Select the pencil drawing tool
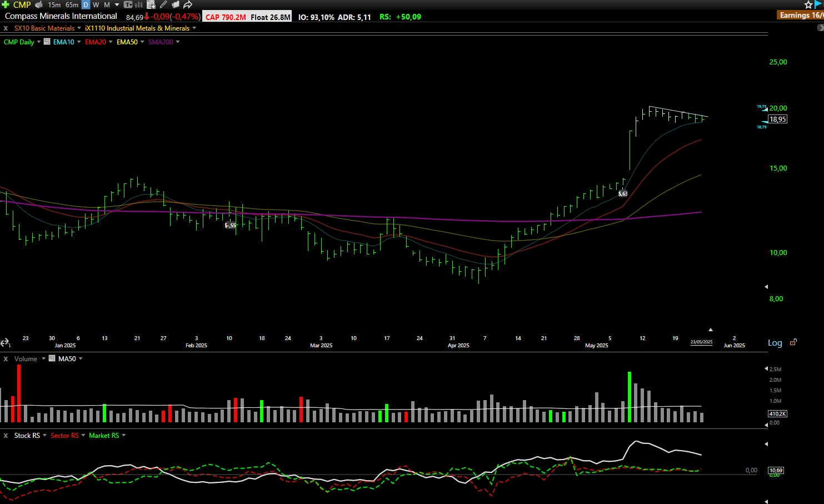 pos(163,4)
